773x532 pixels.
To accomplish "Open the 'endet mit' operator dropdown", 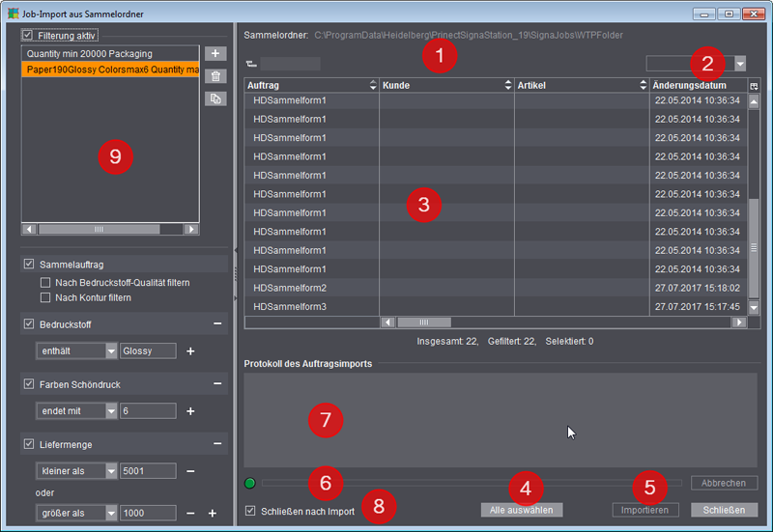I will [x=111, y=411].
